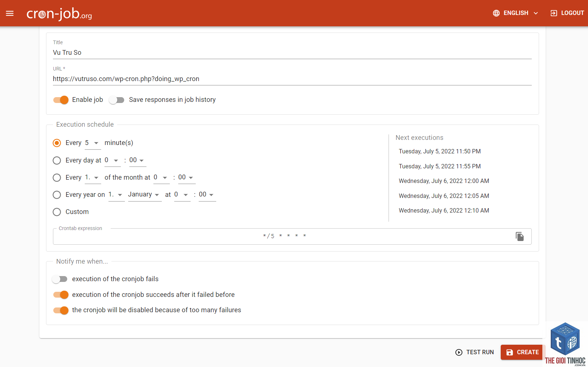The image size is (588, 367).
Task: Click the Notify me when section label
Action: point(82,261)
